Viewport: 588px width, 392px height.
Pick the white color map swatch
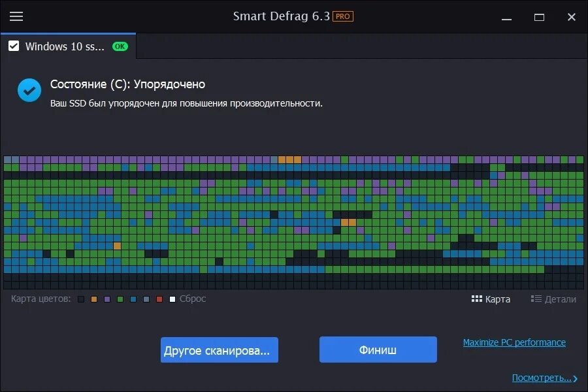(172, 299)
